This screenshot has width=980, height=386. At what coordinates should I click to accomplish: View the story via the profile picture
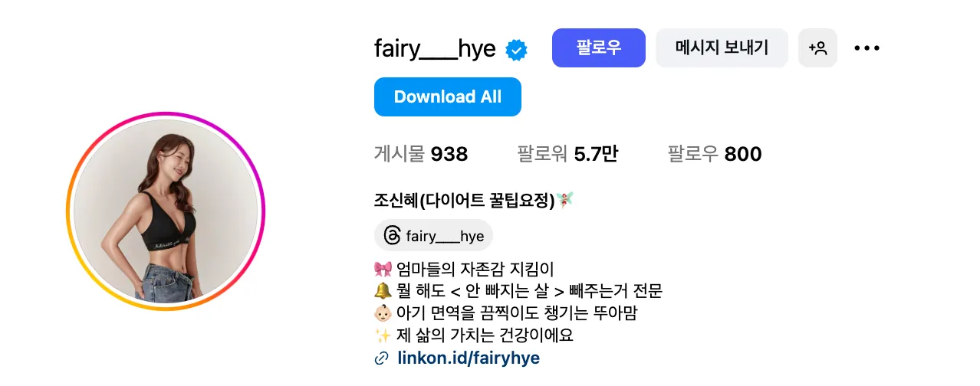pos(166,211)
